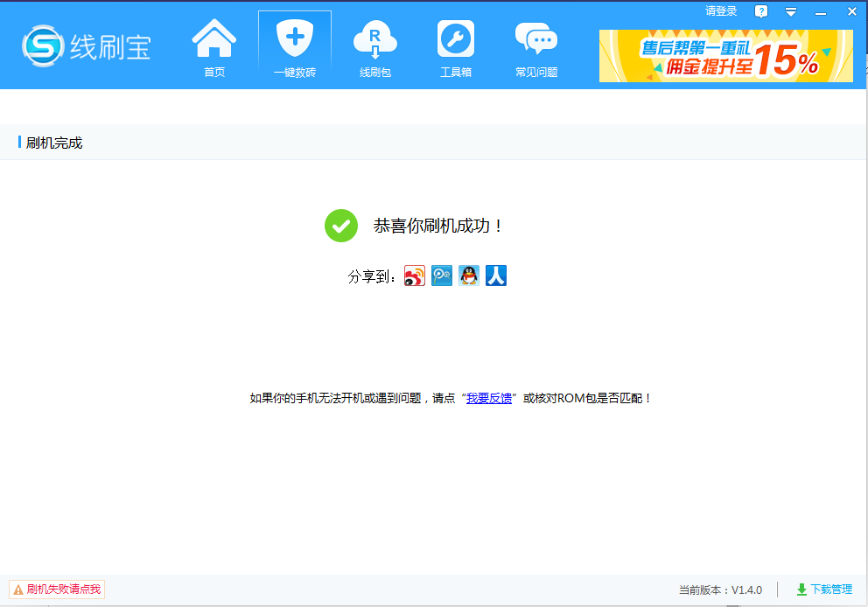This screenshot has width=868, height=607.
Task: Click the green success checkmark
Action: pos(341,226)
